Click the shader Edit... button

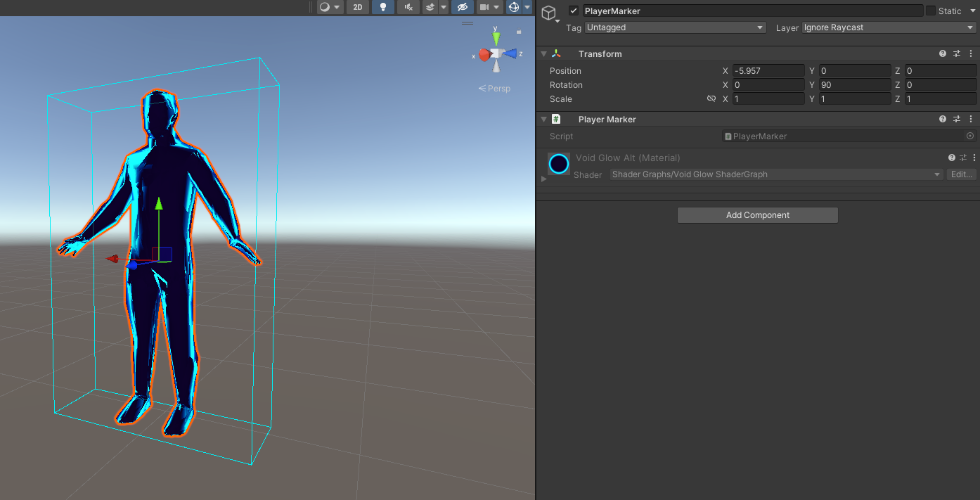point(961,174)
